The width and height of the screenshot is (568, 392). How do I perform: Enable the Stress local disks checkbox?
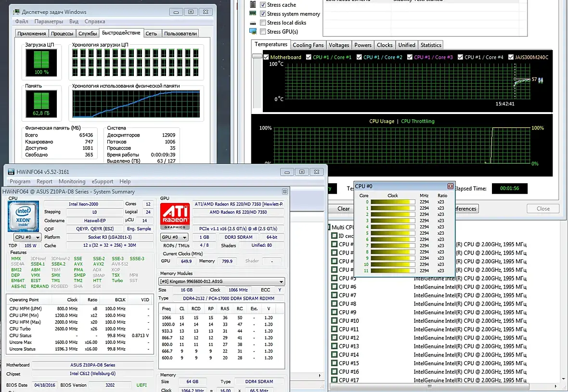[x=263, y=23]
